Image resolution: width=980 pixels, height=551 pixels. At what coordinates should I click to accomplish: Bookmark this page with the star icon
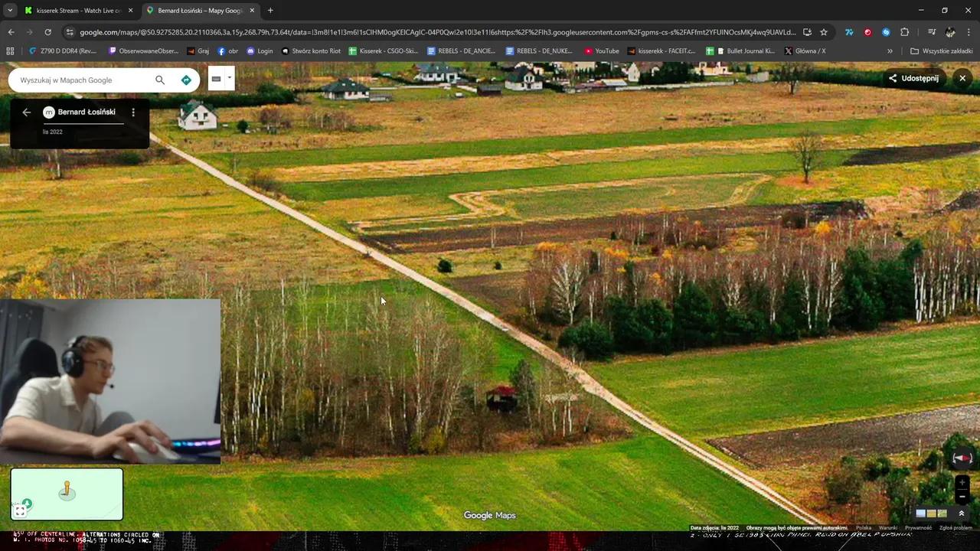click(824, 32)
